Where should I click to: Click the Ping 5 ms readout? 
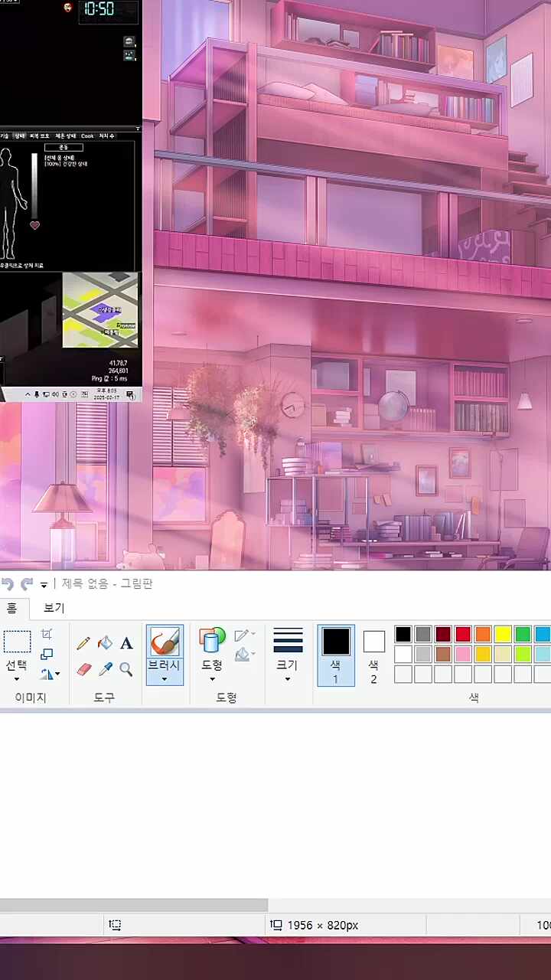(109, 378)
